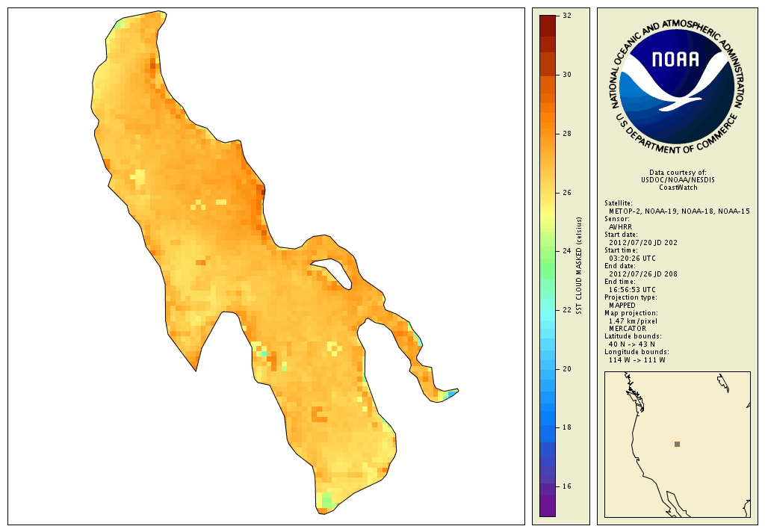Click the 'Start date:' label
This screenshot has height=532, width=765.
coord(621,235)
